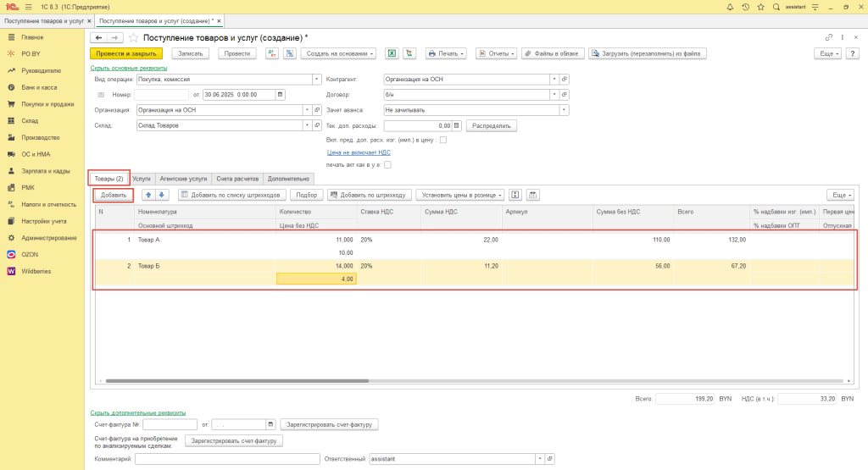The image size is (868, 470).
Task: Click the icon after Установить цены в рознице
Action: coord(515,195)
